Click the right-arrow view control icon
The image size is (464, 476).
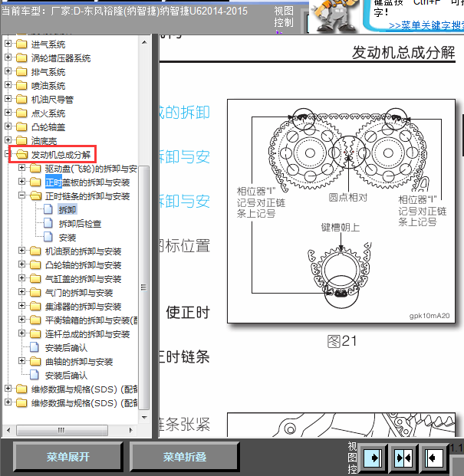coord(373,458)
